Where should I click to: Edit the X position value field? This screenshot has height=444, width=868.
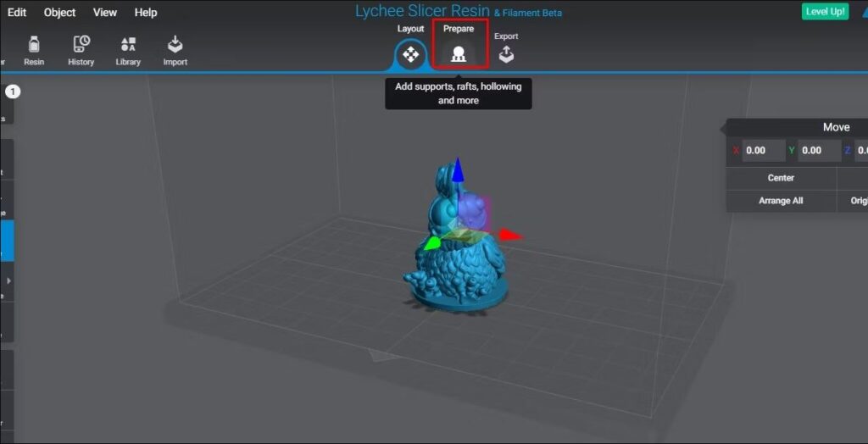point(764,151)
